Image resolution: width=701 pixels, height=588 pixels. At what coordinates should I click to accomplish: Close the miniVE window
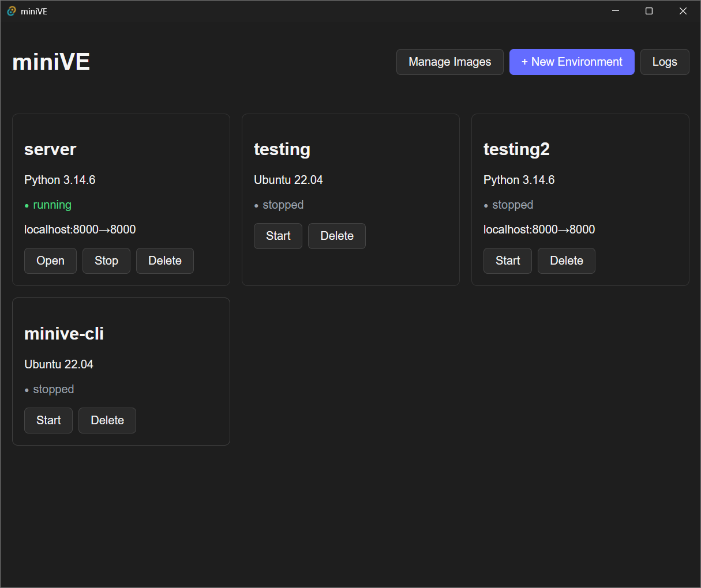pyautogui.click(x=683, y=11)
